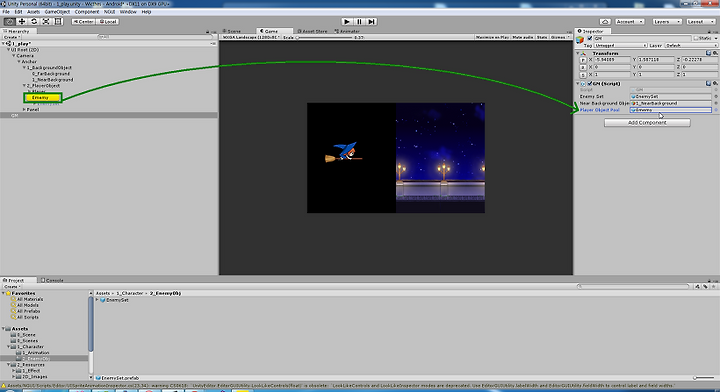Toggle the Static checkbox

click(696, 38)
